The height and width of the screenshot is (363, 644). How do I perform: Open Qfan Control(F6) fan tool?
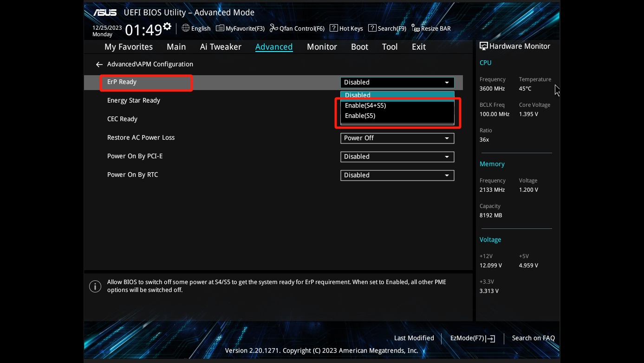297,28
